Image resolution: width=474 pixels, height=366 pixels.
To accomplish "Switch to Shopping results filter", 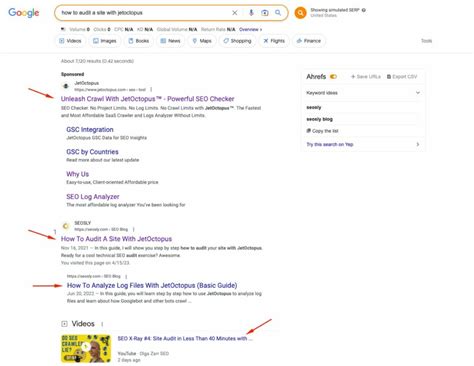I will [x=237, y=41].
